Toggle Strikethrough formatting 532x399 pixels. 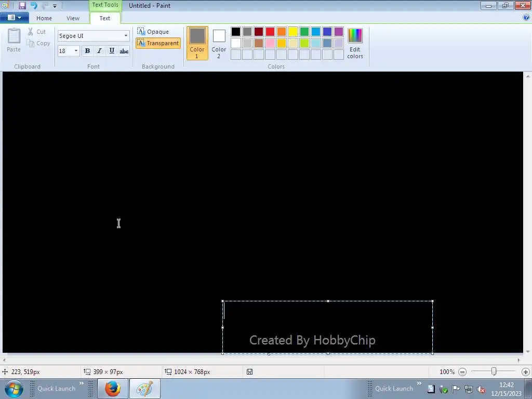coord(124,51)
